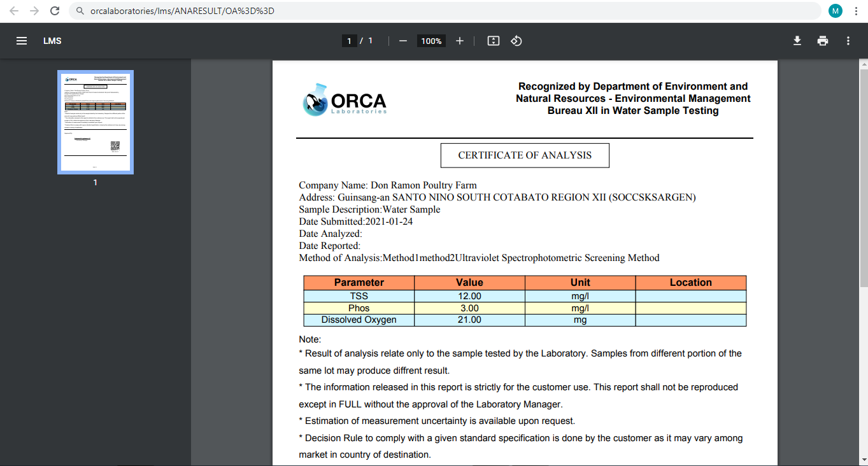
Task: Toggle the PDF sidebar hamburger menu
Action: point(22,41)
